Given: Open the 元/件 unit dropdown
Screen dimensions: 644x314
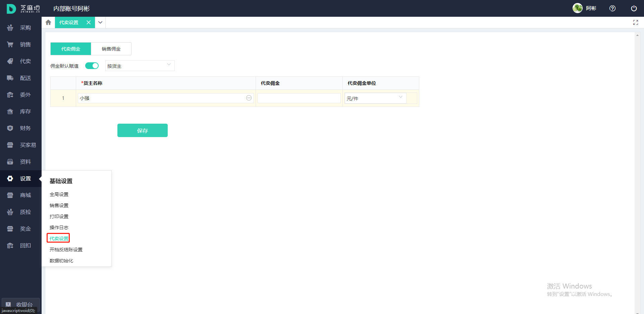Looking at the screenshot, I should click(x=375, y=98).
